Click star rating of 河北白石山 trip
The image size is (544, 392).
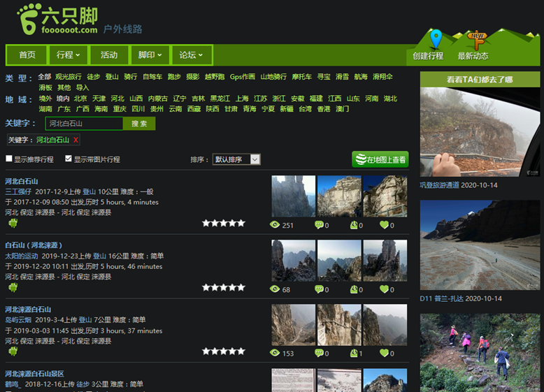(x=224, y=223)
